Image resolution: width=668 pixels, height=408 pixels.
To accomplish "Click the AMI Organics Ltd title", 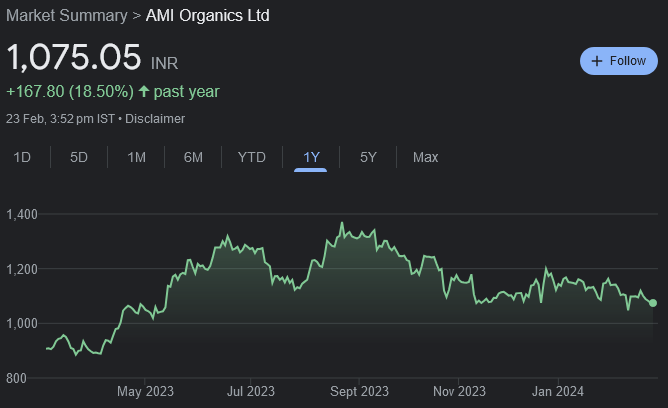I will pyautogui.click(x=208, y=16).
